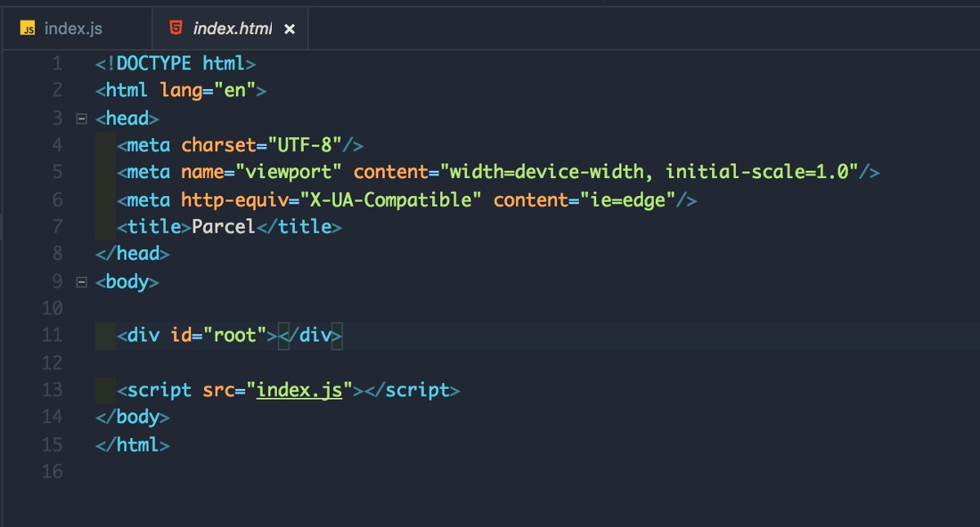Click the Parcel title text

coord(224,227)
